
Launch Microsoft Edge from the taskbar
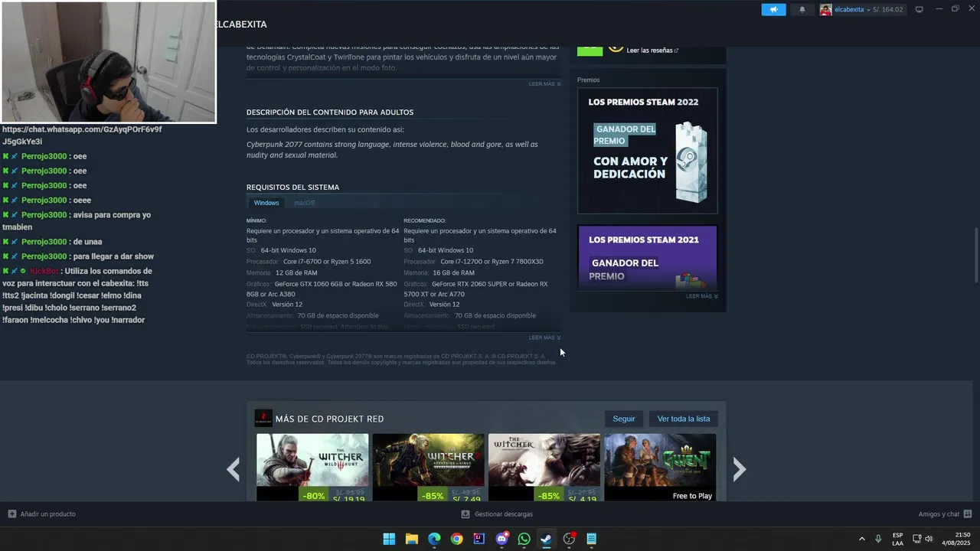click(x=434, y=539)
